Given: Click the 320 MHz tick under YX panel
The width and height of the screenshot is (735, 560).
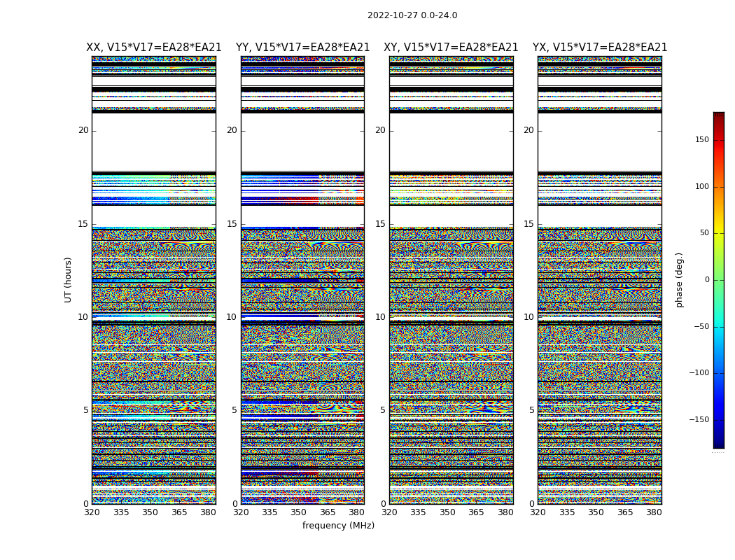Looking at the screenshot, I should [x=538, y=512].
